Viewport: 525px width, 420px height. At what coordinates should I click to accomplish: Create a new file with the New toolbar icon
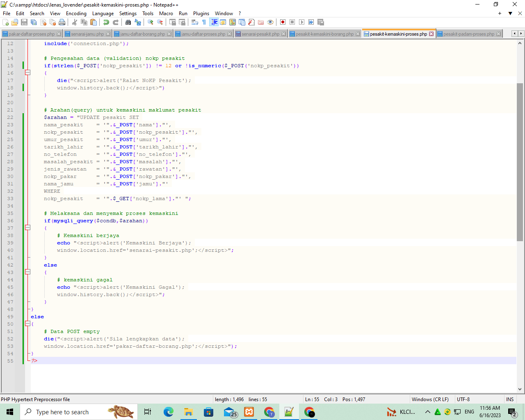point(6,22)
